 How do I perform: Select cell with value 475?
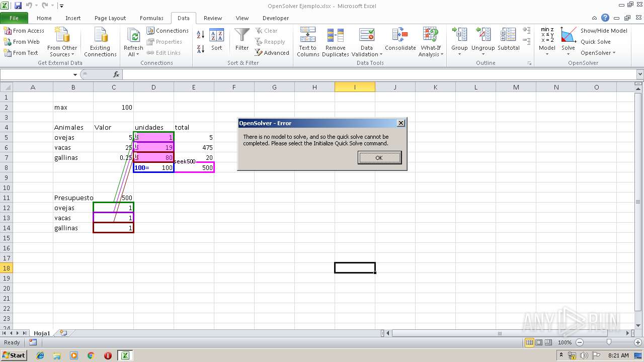click(x=194, y=147)
